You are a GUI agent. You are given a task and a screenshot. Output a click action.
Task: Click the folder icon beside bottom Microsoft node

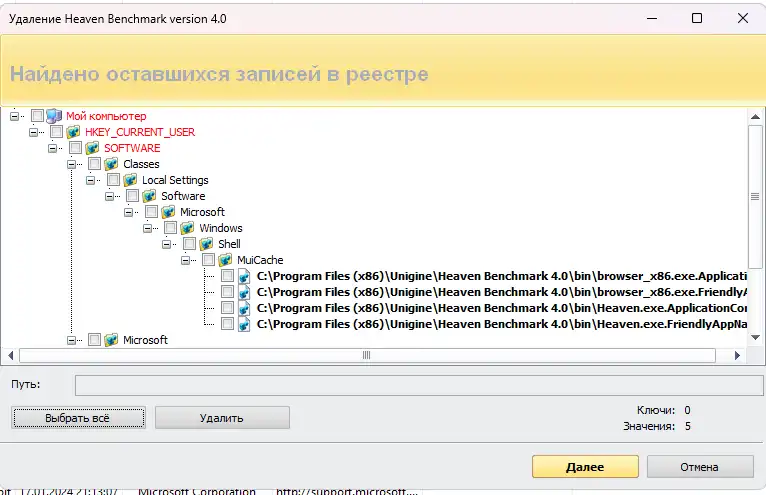(x=111, y=340)
